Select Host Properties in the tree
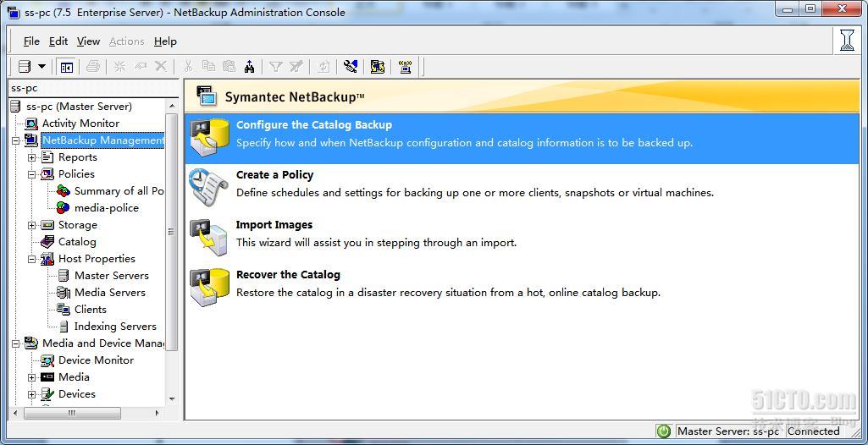 click(97, 258)
